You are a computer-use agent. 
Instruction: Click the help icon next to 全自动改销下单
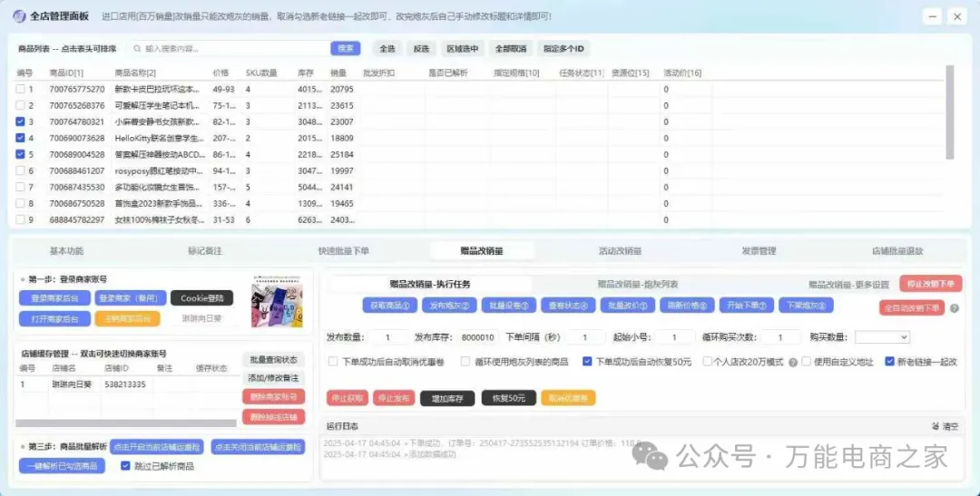click(954, 308)
